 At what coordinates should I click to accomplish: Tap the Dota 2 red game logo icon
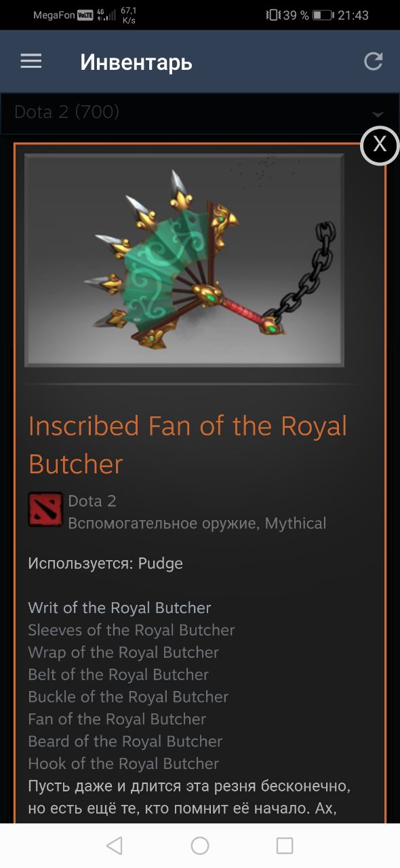(x=45, y=510)
